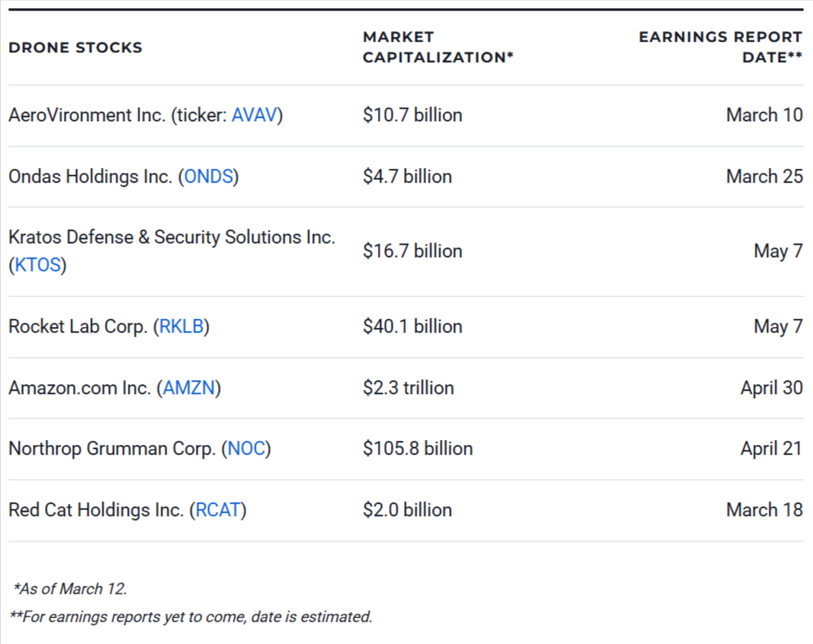Open the RKLB ticker link
This screenshot has height=644, width=813.
(x=182, y=326)
